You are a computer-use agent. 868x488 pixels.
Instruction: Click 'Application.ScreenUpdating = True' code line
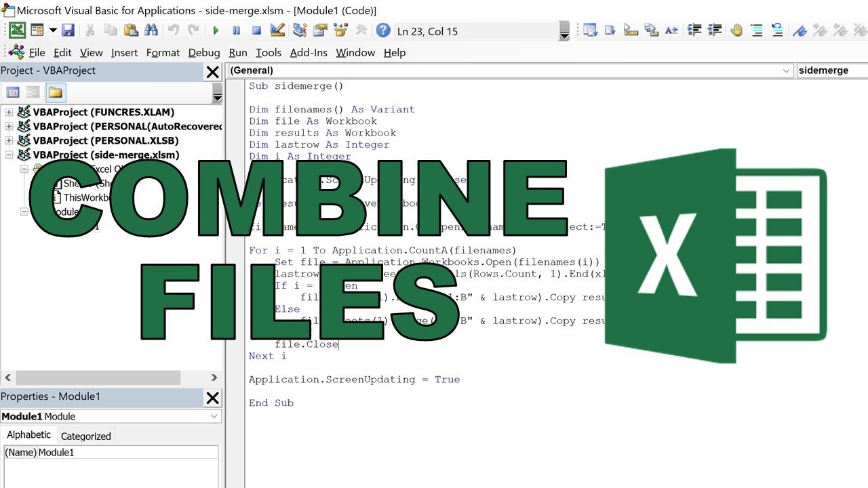[x=354, y=380]
